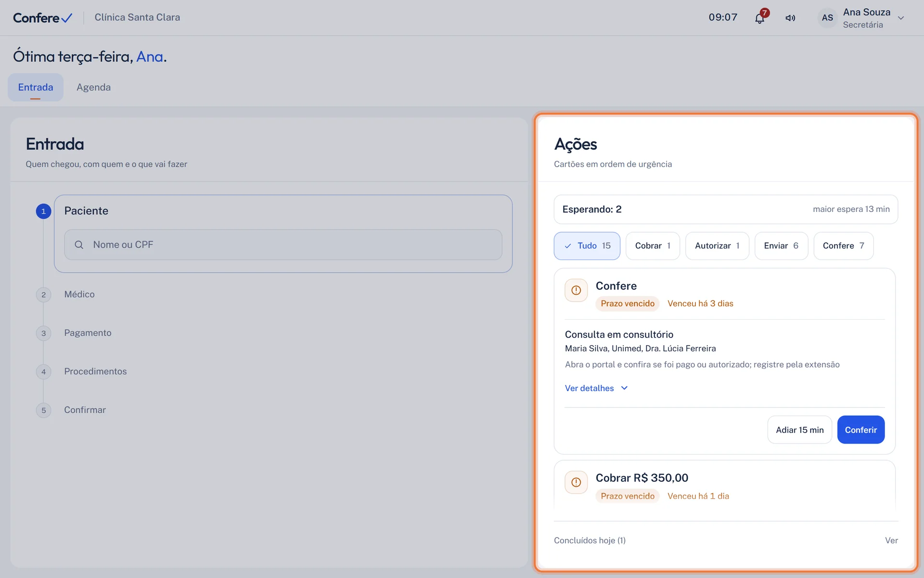The width and height of the screenshot is (924, 578).
Task: Open the notifications bell
Action: click(759, 18)
